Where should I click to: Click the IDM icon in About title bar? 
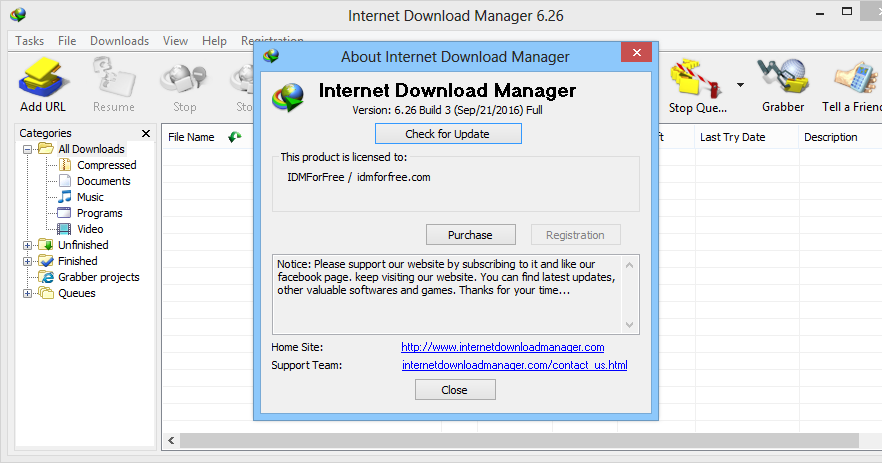click(271, 56)
